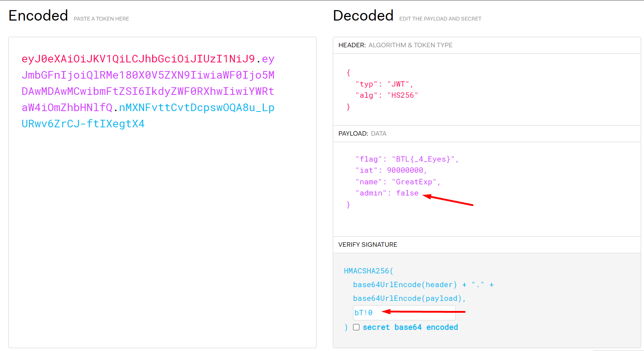644x351 pixels.
Task: Click the secret base64 encoded label
Action: (410, 327)
